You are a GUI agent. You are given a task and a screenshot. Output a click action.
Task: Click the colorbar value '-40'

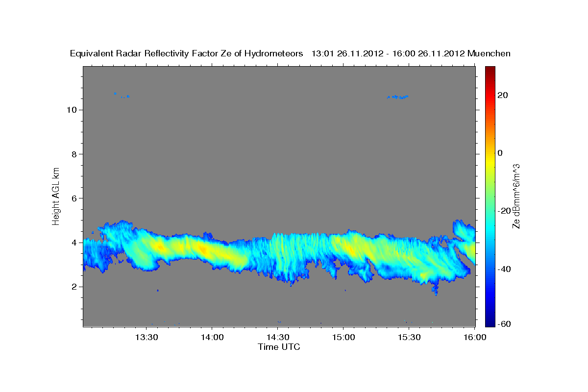(x=505, y=269)
